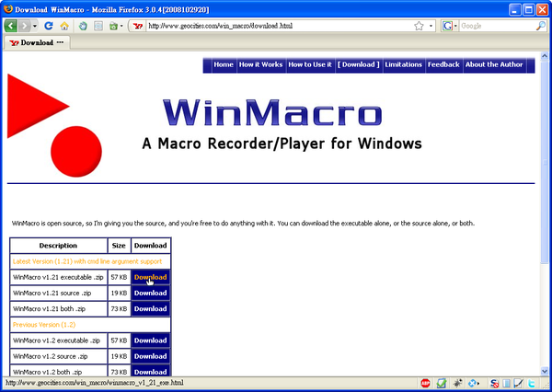Click the blue columns status bar icon
The width and height of the screenshot is (552, 392).
(x=506, y=383)
